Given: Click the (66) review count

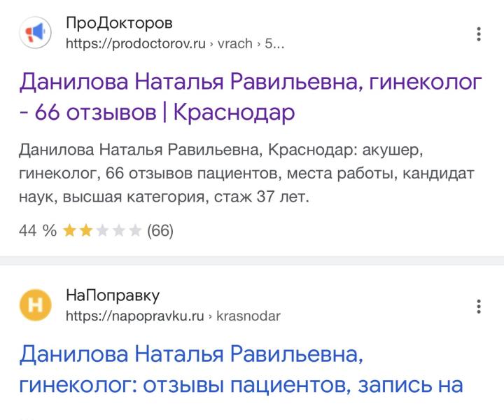Looking at the screenshot, I should coord(160,231).
